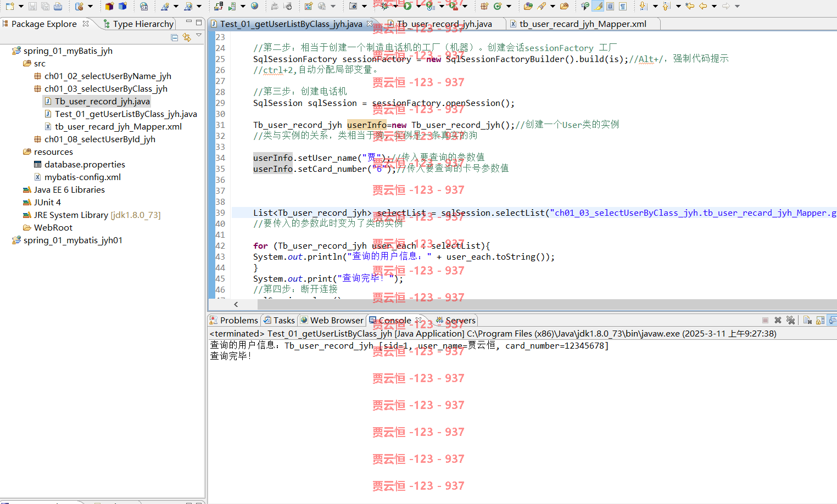Click the Collapse All icon in Package Explorer
Screen dimensions: 837x504
click(175, 37)
